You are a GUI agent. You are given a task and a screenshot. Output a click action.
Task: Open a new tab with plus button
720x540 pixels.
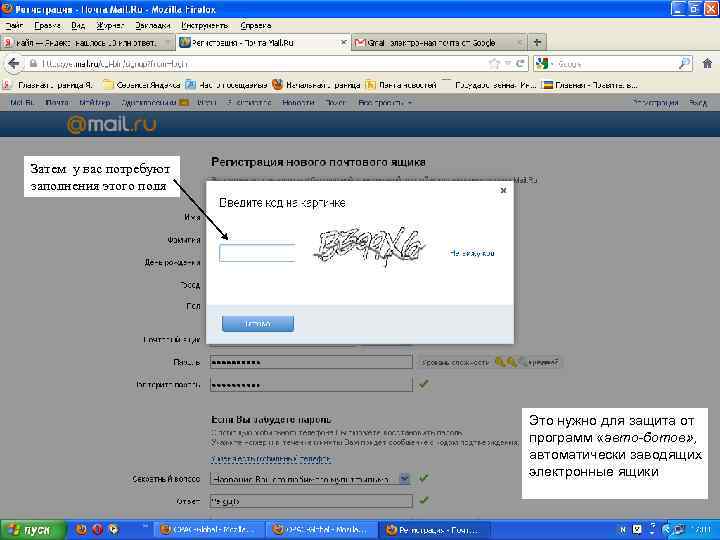tap(537, 43)
